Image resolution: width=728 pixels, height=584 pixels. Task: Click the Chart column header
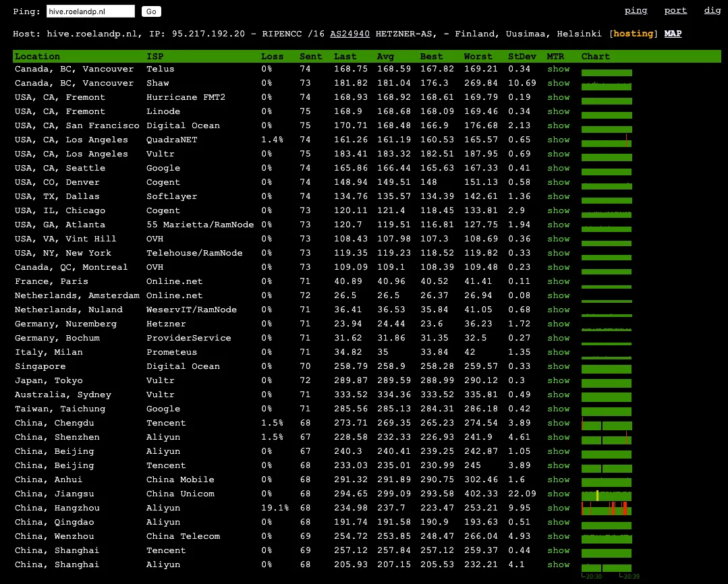coord(595,56)
